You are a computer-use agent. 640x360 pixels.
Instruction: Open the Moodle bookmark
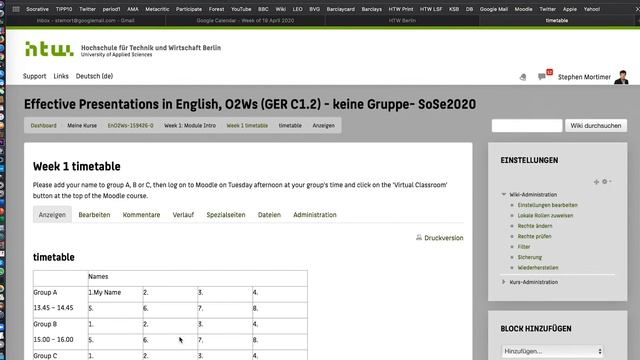(x=523, y=9)
